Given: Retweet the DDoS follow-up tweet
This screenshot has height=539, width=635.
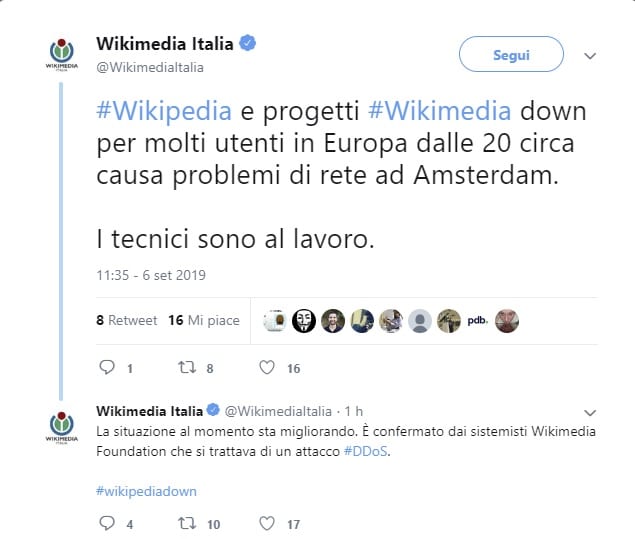Looking at the screenshot, I should click(187, 523).
